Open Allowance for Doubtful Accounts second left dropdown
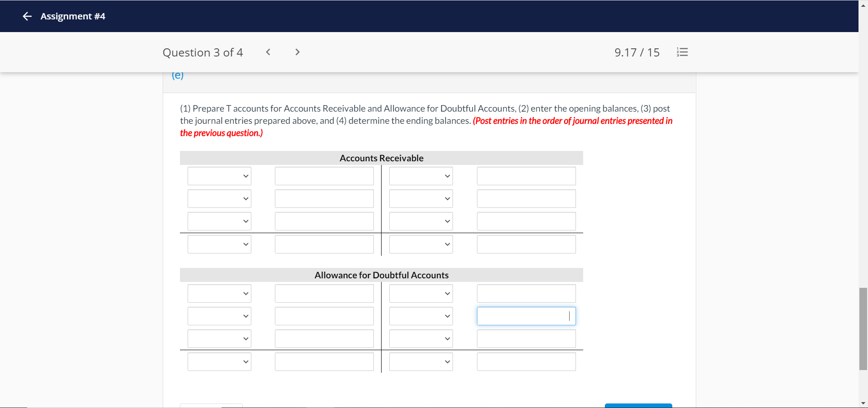868x408 pixels. [219, 316]
